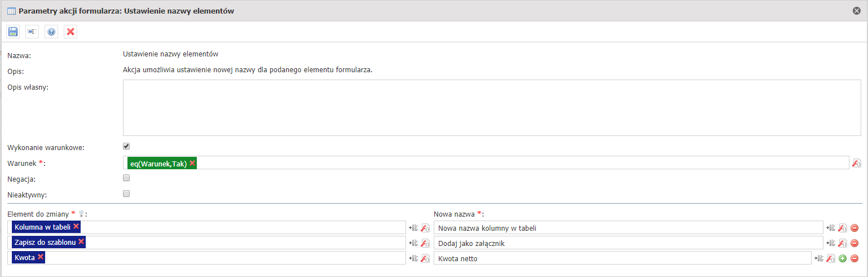
Task: Click the Opis własny text area
Action: coord(492,108)
